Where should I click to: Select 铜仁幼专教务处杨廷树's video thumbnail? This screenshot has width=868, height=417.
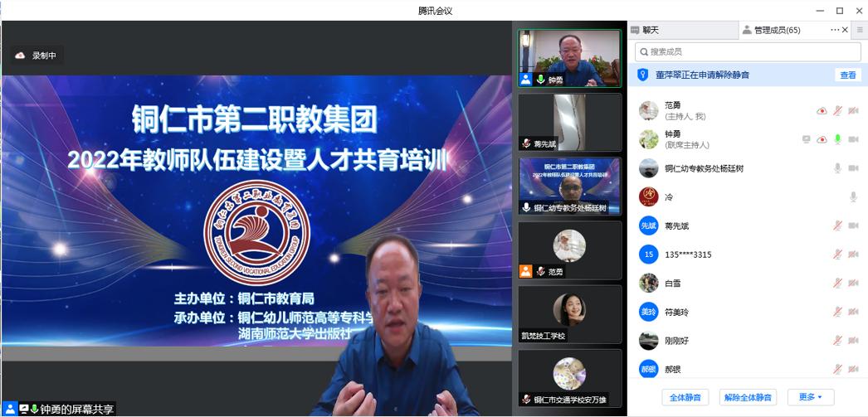[569, 187]
